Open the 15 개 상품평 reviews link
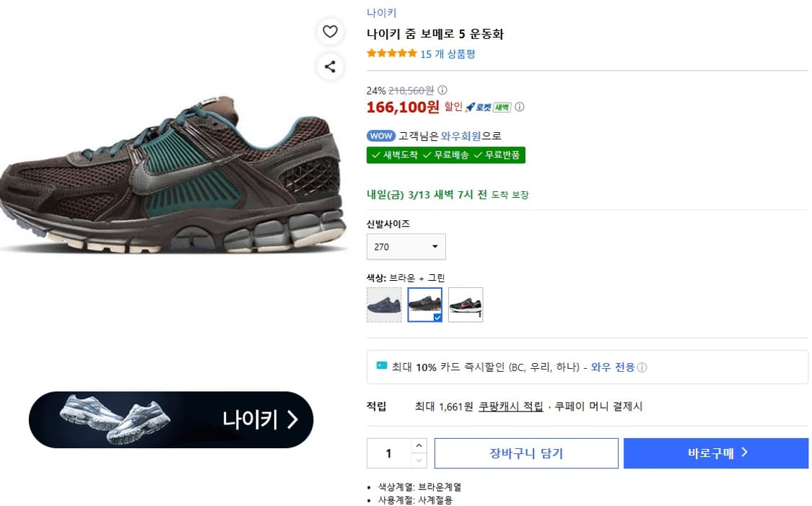The width and height of the screenshot is (812, 506). 446,53
